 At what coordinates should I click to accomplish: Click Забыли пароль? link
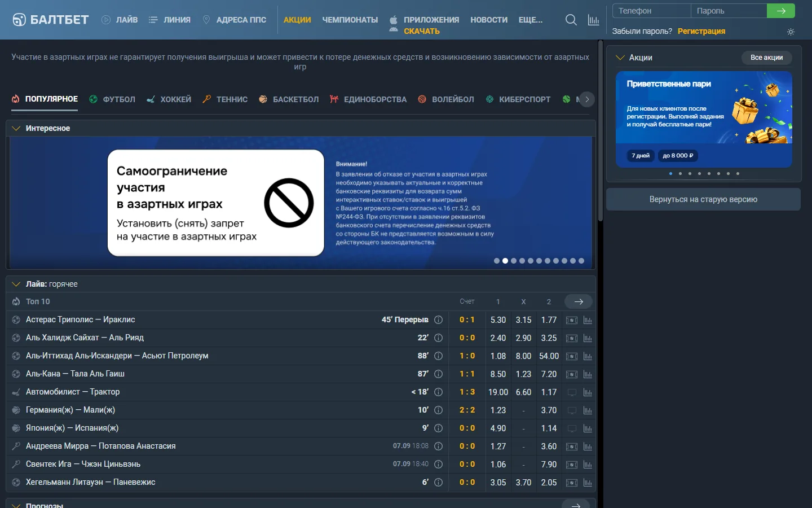pos(642,31)
